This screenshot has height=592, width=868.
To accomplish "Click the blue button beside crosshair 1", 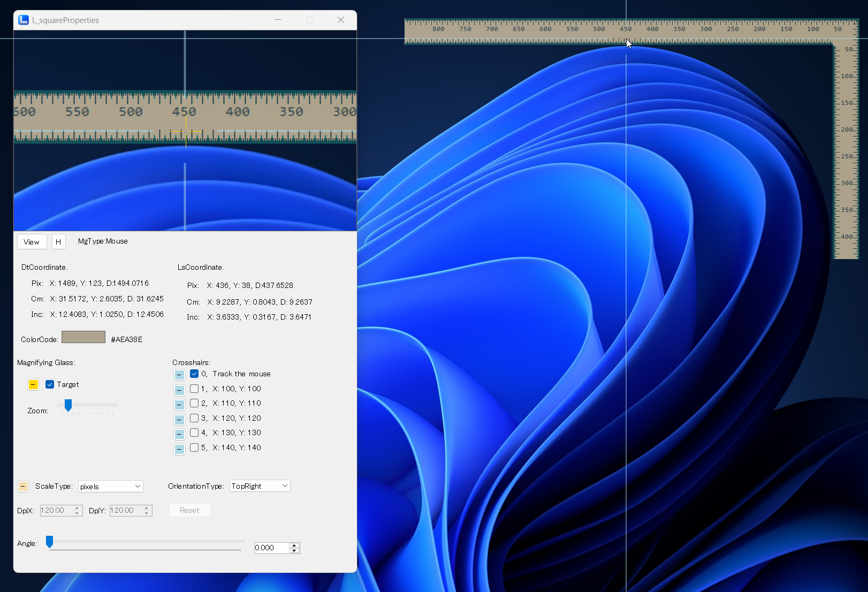I will coord(179,390).
